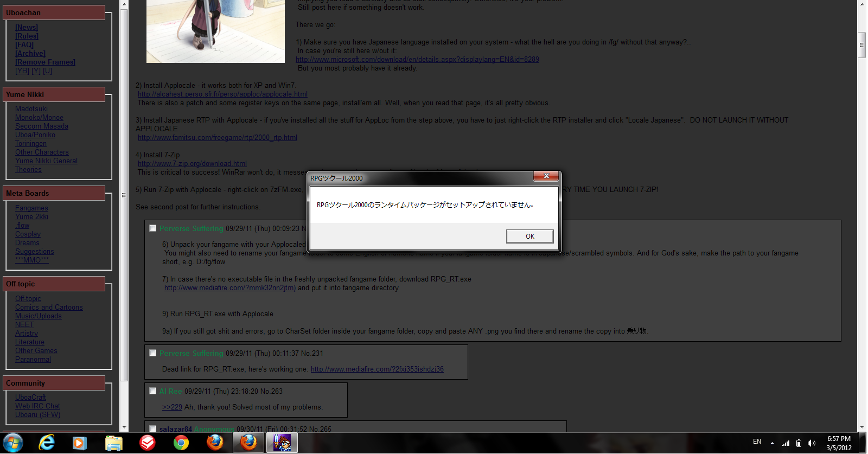Open the Toriningen board

[x=31, y=144]
